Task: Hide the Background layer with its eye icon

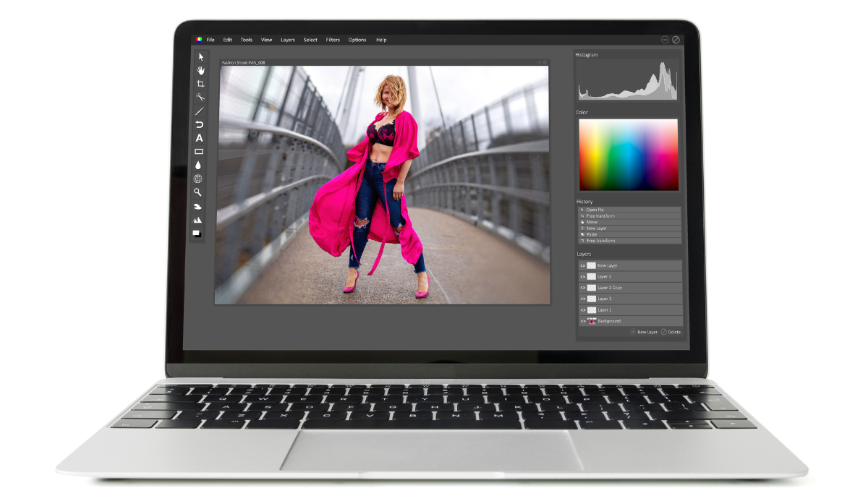Action: tap(583, 321)
